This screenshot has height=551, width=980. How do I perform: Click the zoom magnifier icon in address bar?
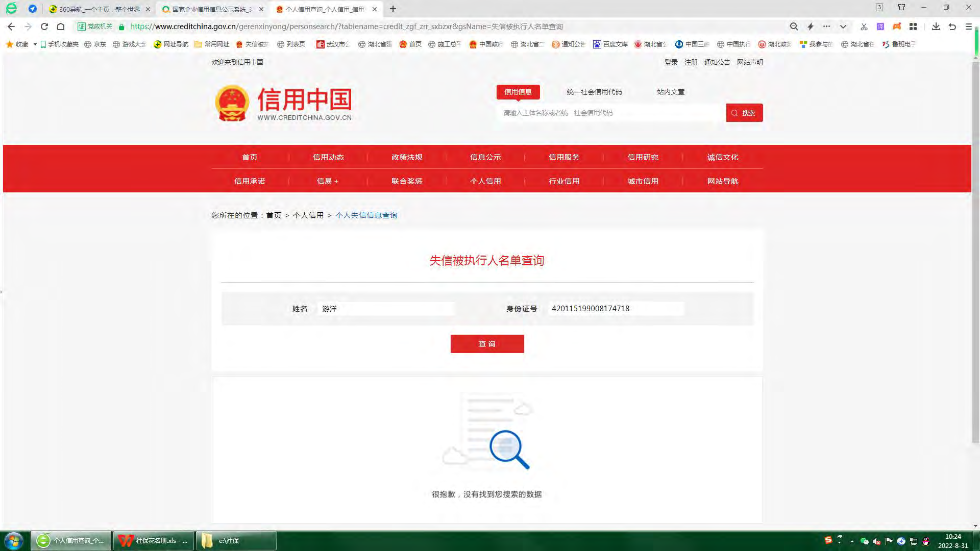click(794, 27)
